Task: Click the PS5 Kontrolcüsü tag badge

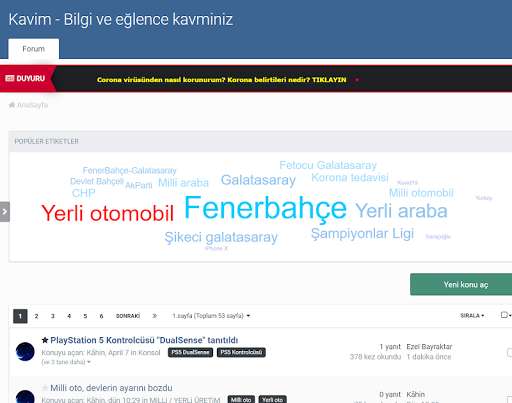Action: pyautogui.click(x=241, y=352)
